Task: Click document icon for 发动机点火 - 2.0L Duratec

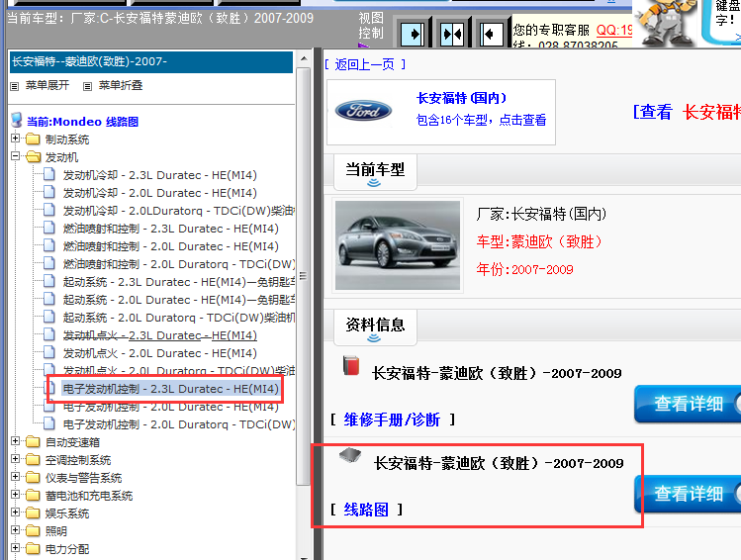Action: tap(49, 352)
